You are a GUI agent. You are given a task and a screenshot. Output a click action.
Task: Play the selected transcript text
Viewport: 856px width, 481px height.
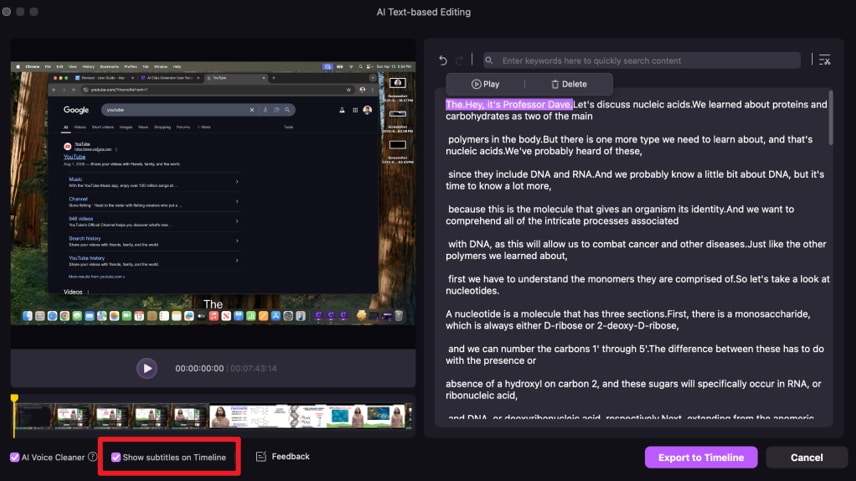(485, 84)
